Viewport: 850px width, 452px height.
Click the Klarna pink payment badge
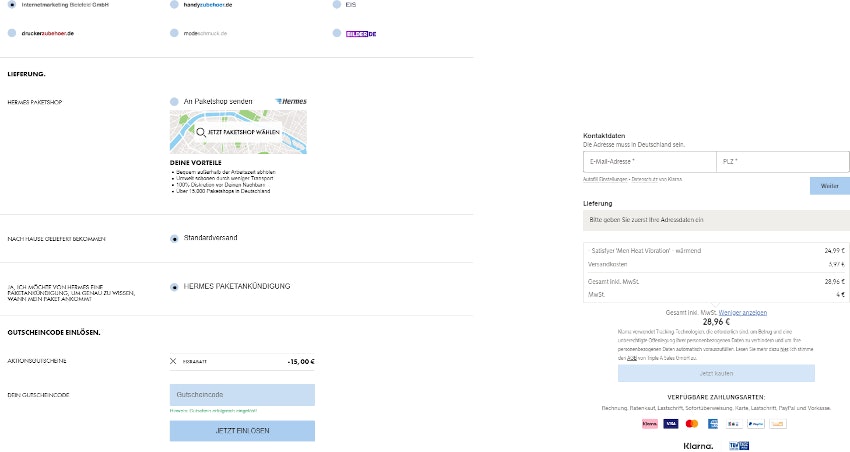click(x=649, y=423)
